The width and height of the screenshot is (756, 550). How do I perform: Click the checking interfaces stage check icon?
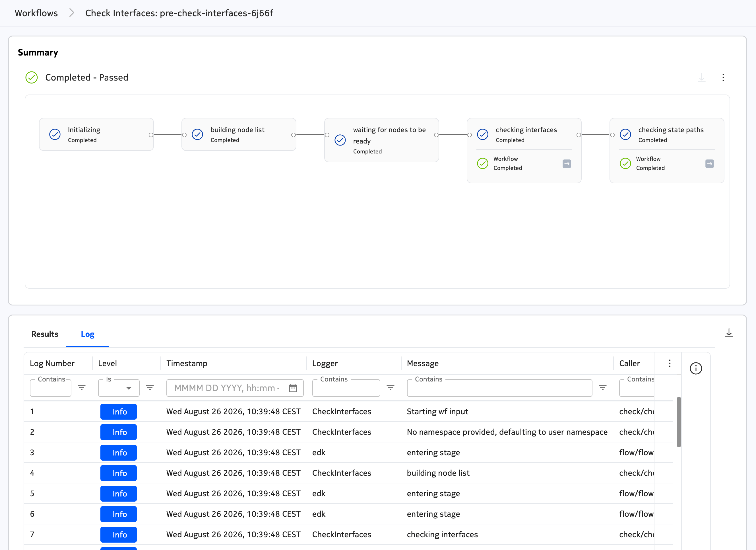click(482, 134)
